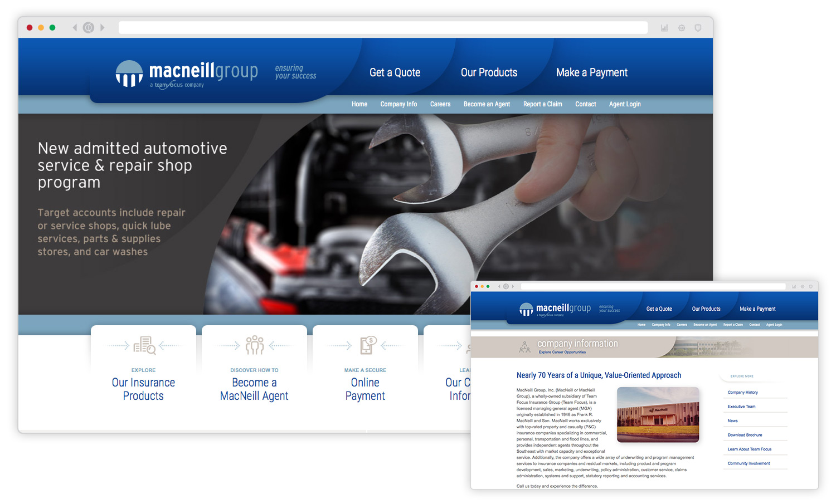Select Become an Agent in navigation
Screen dimensions: 836x504
[487, 104]
